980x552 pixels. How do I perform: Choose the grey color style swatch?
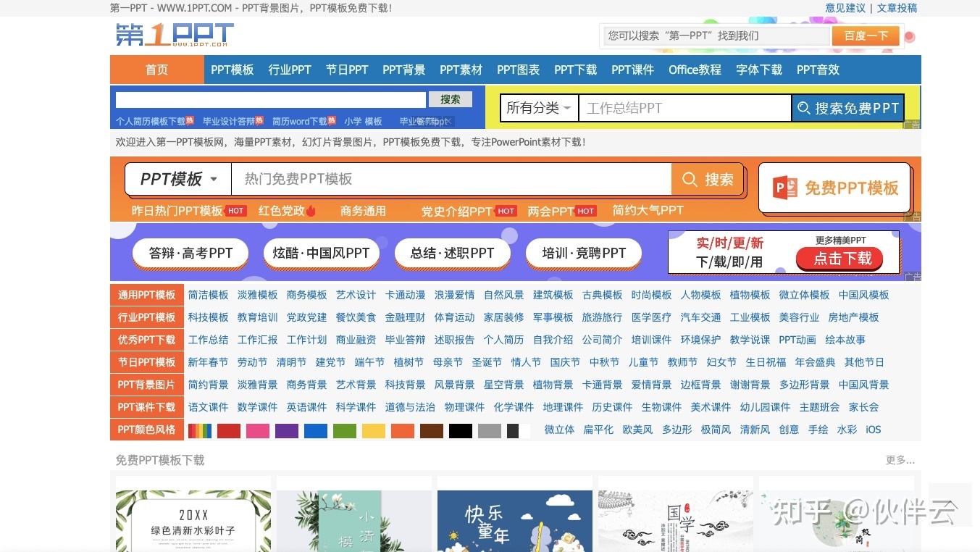[490, 431]
